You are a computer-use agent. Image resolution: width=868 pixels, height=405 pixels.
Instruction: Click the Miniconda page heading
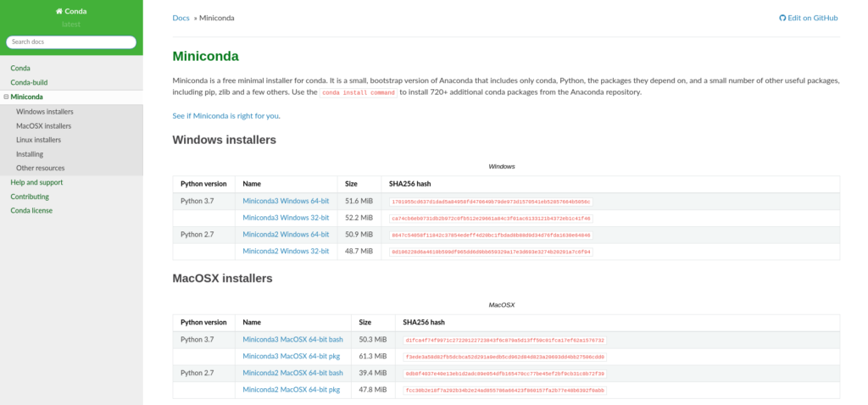tap(205, 56)
